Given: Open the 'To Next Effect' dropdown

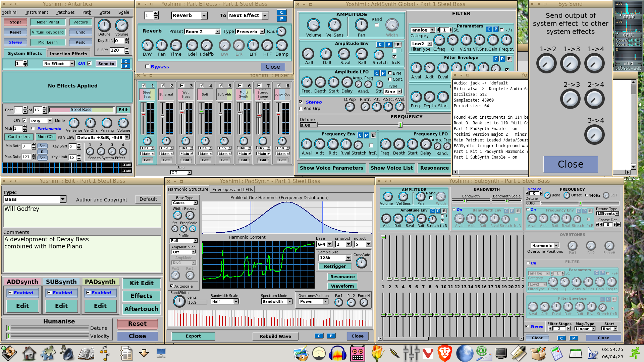Looking at the screenshot, I should 248,15.
